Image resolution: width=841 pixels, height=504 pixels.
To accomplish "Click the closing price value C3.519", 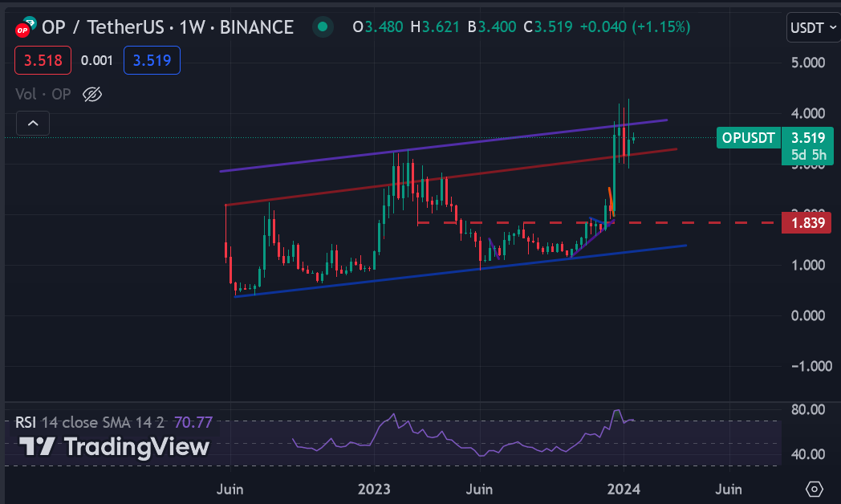I will (548, 26).
